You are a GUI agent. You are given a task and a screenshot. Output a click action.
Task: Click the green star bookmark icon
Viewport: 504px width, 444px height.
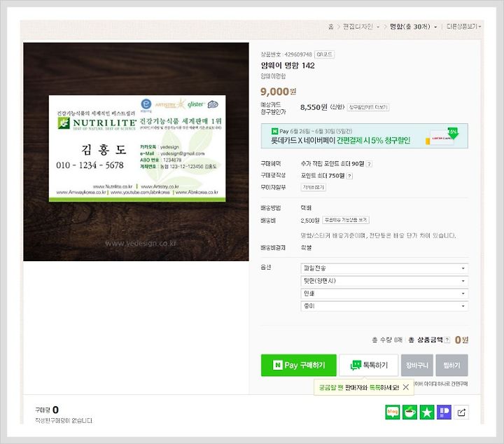tap(427, 412)
